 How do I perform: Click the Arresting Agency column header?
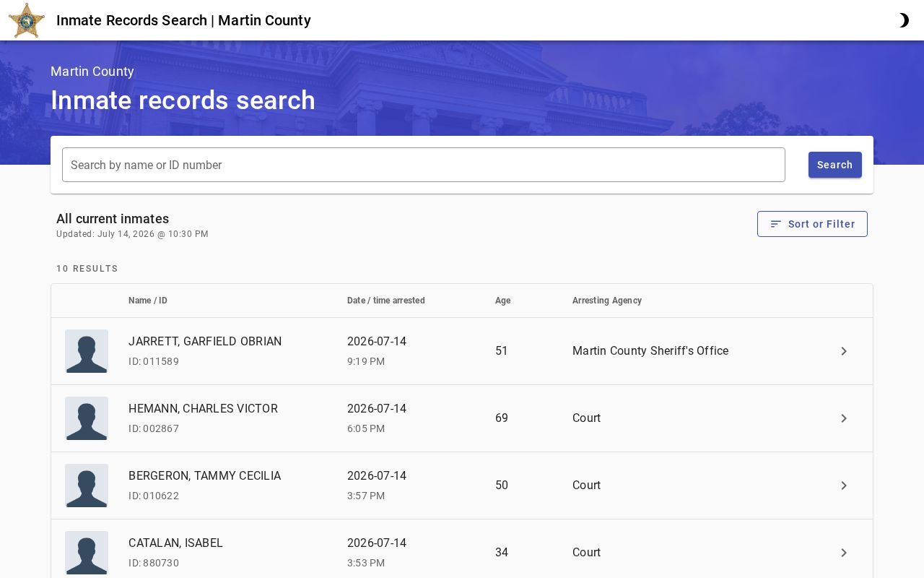607,301
